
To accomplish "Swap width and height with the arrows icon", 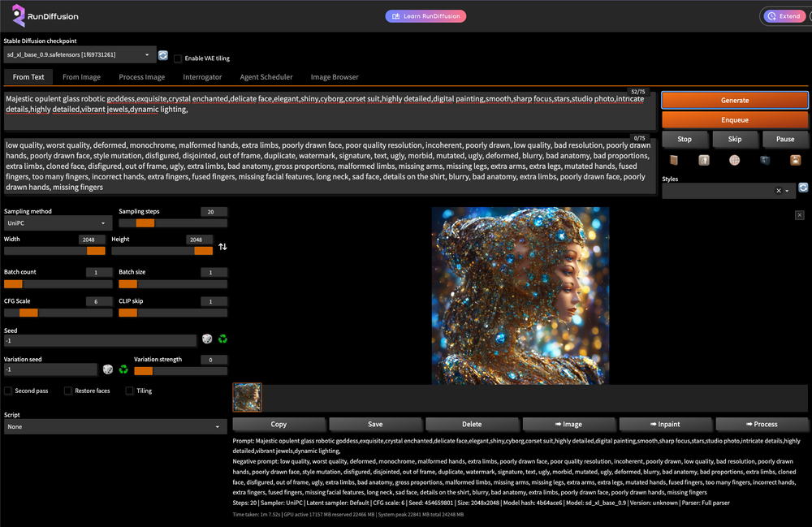I will [222, 246].
